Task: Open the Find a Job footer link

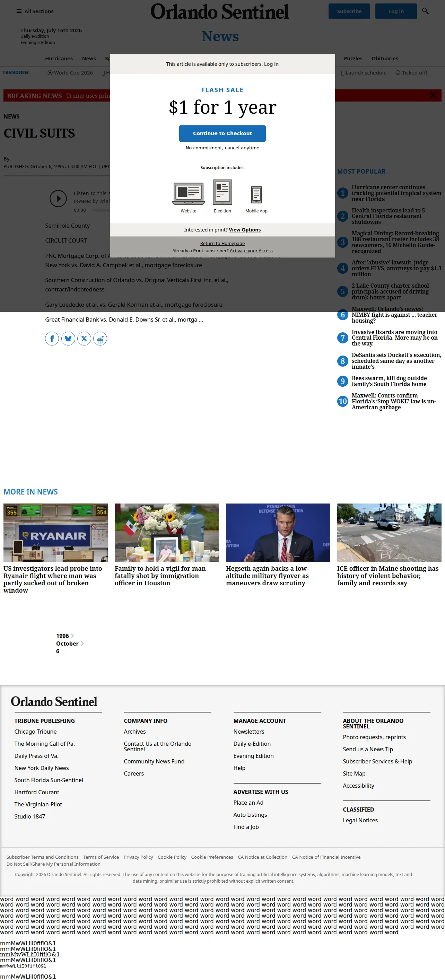Action: [x=246, y=827]
